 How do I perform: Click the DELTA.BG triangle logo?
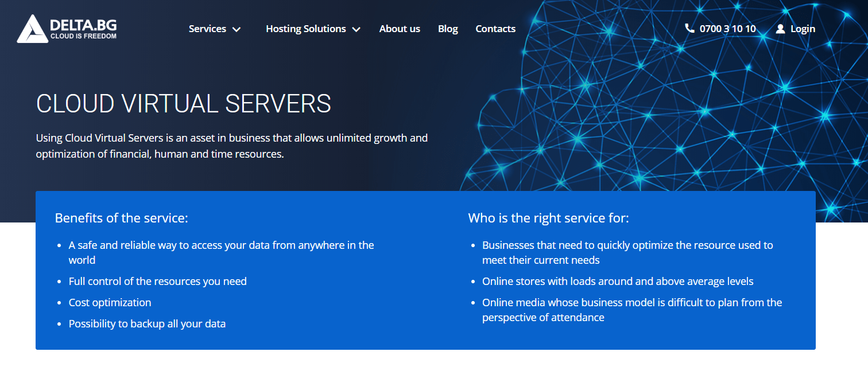click(32, 29)
